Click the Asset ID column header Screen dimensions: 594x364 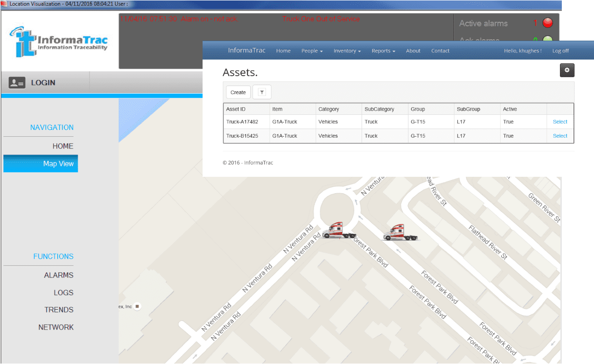(x=238, y=109)
